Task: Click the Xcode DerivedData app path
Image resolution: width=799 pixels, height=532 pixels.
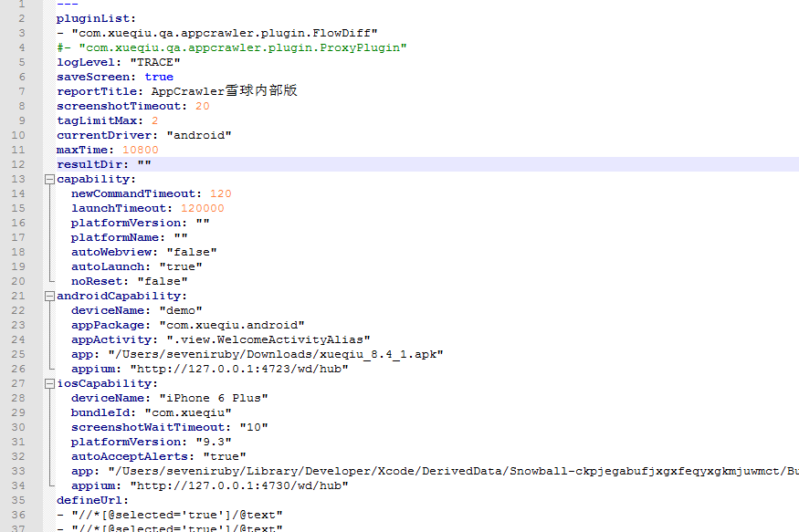Action: [454, 472]
